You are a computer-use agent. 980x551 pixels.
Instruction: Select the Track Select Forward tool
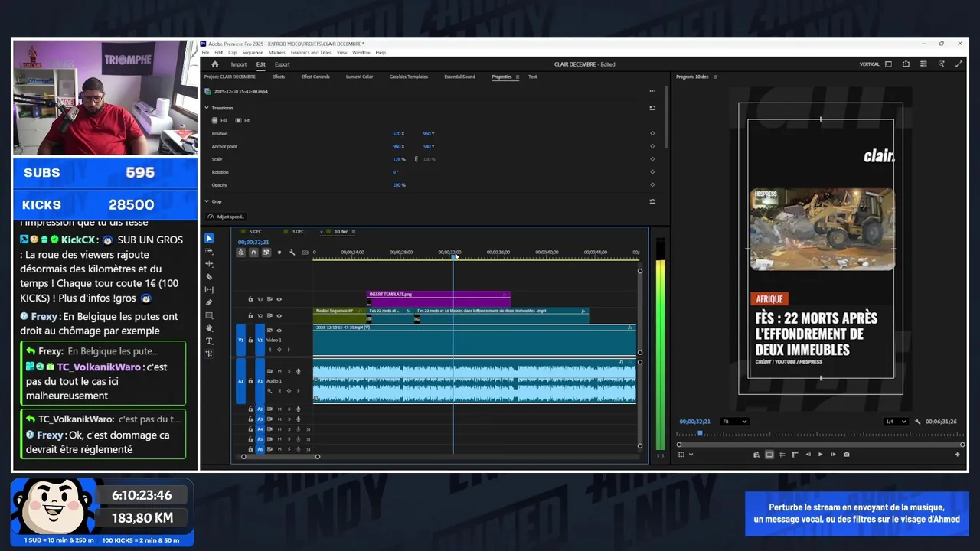point(210,251)
